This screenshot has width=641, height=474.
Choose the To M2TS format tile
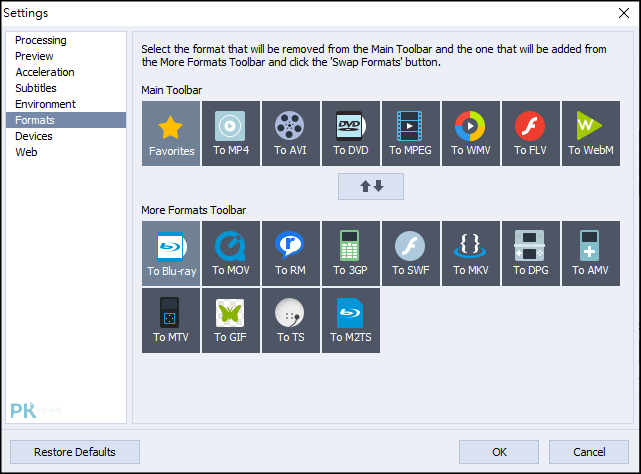coord(351,321)
